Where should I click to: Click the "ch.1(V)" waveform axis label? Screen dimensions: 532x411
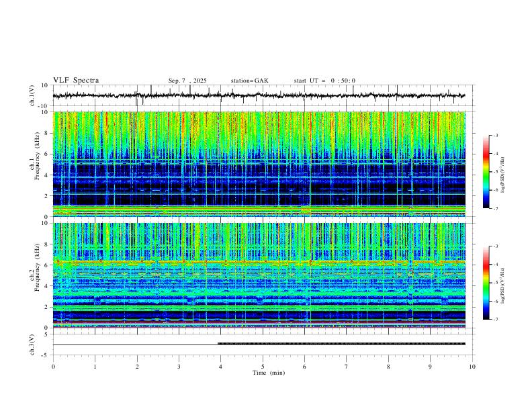tap(32, 95)
